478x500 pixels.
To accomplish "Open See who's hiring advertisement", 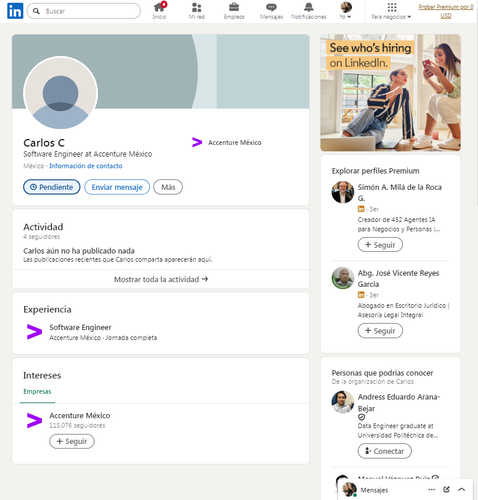I will (x=390, y=93).
